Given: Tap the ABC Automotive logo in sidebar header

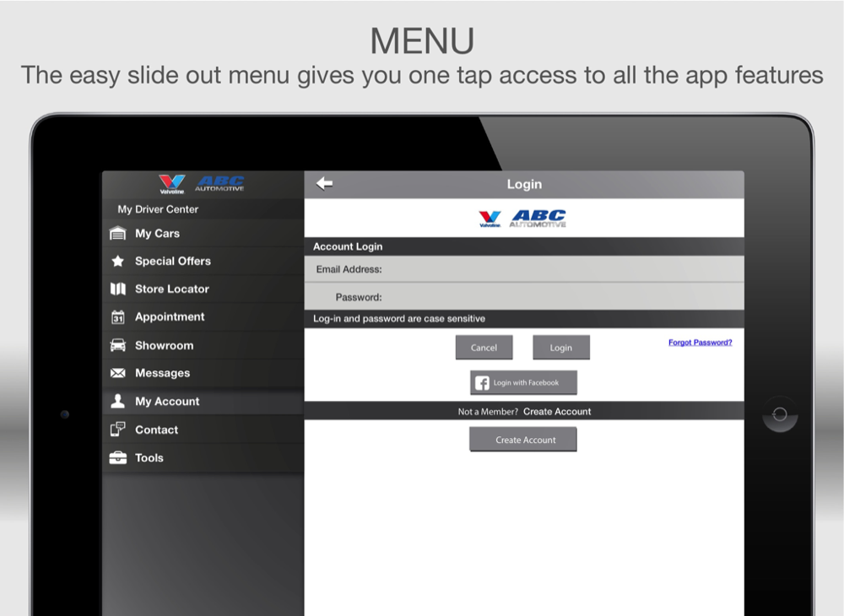Looking at the screenshot, I should click(x=219, y=184).
